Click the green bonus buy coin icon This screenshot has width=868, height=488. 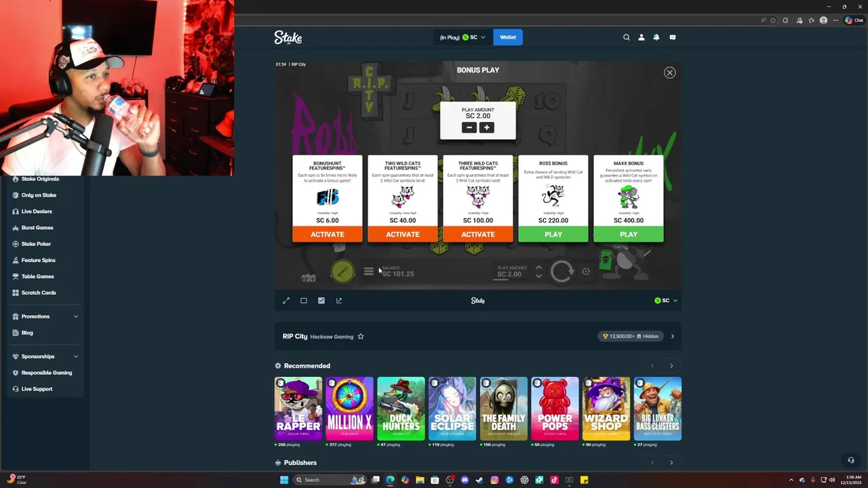(x=342, y=272)
